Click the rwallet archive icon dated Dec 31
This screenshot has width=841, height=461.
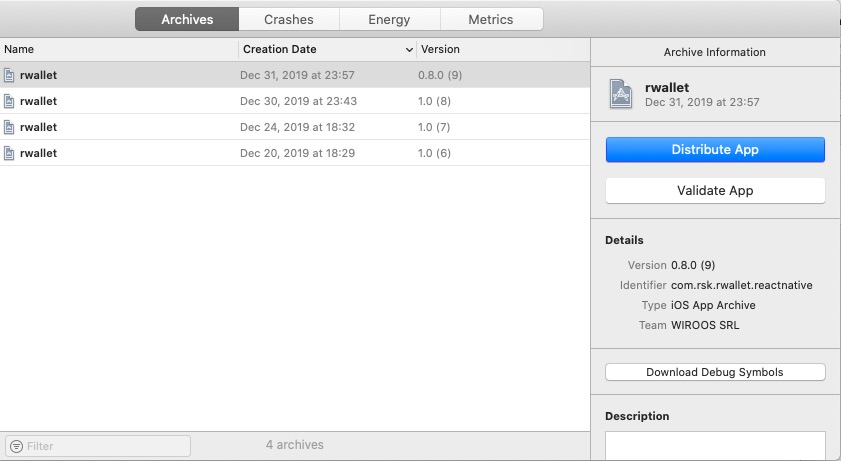click(x=9, y=75)
